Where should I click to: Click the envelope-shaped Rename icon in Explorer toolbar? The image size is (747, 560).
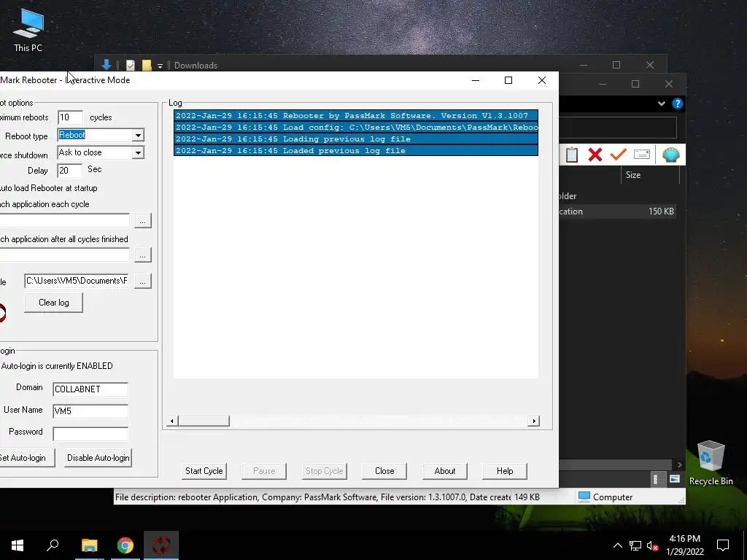[x=642, y=155]
